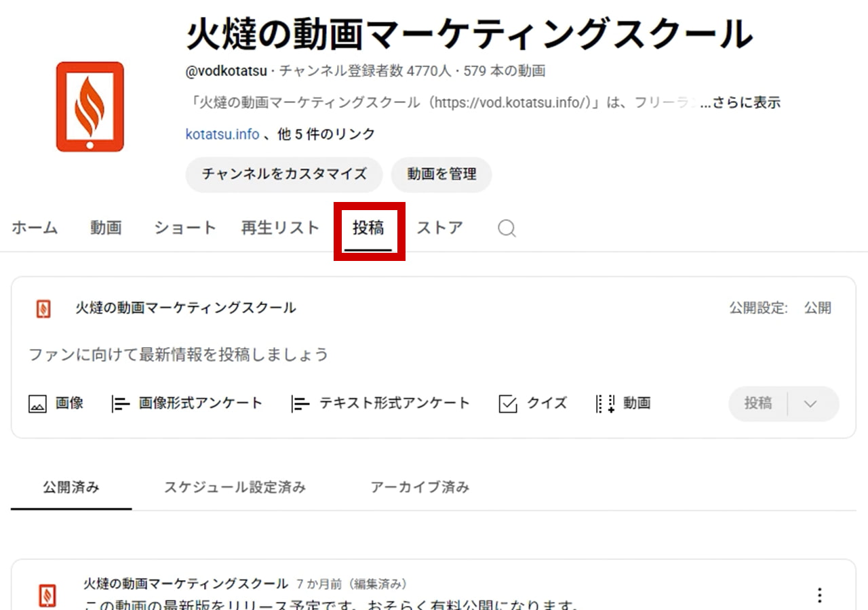The width and height of the screenshot is (868, 610).
Task: Open the 動画 channel tab
Action: [x=106, y=228]
